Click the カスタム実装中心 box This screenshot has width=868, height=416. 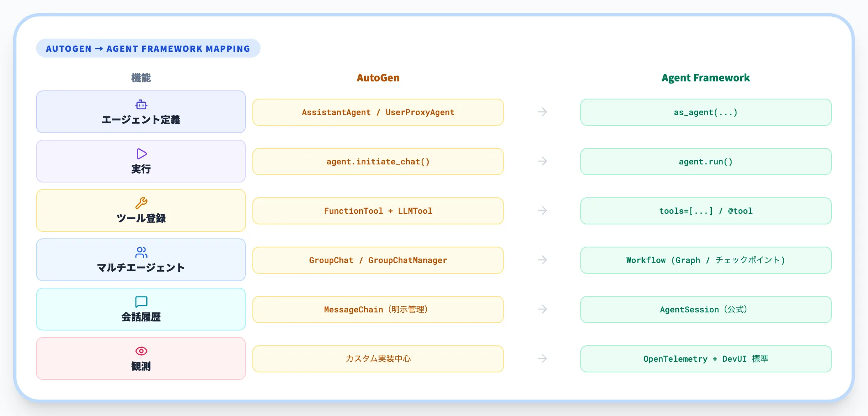[378, 359]
